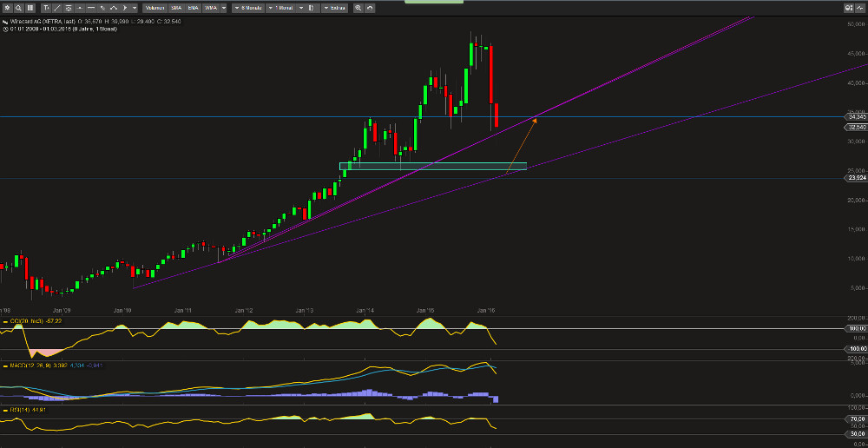Toggle the WMA indicator
Screen dimensions: 868x448
210,8
